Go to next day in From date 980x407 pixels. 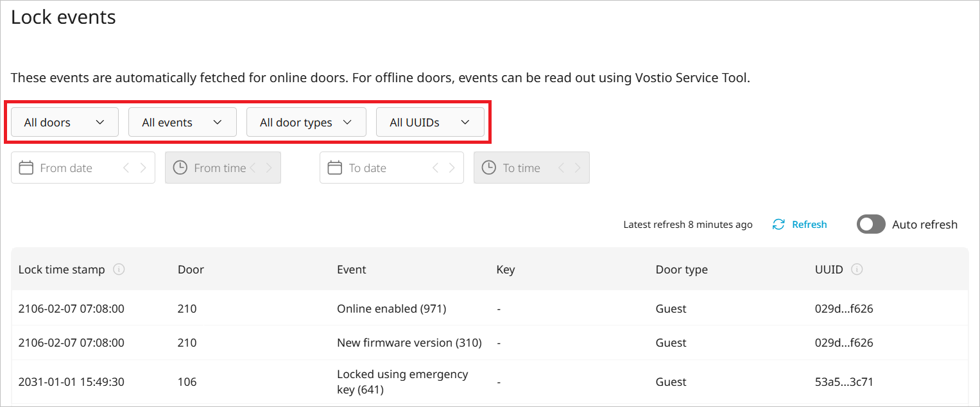coord(143,168)
